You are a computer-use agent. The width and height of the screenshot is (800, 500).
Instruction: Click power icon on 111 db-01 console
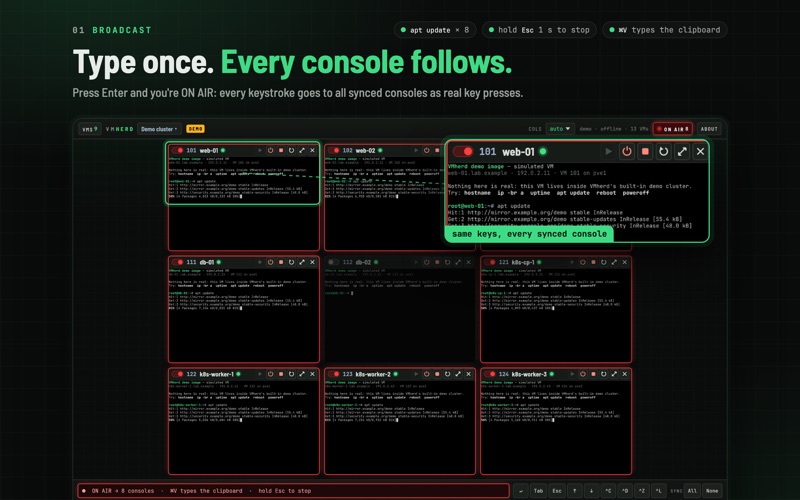click(x=270, y=262)
